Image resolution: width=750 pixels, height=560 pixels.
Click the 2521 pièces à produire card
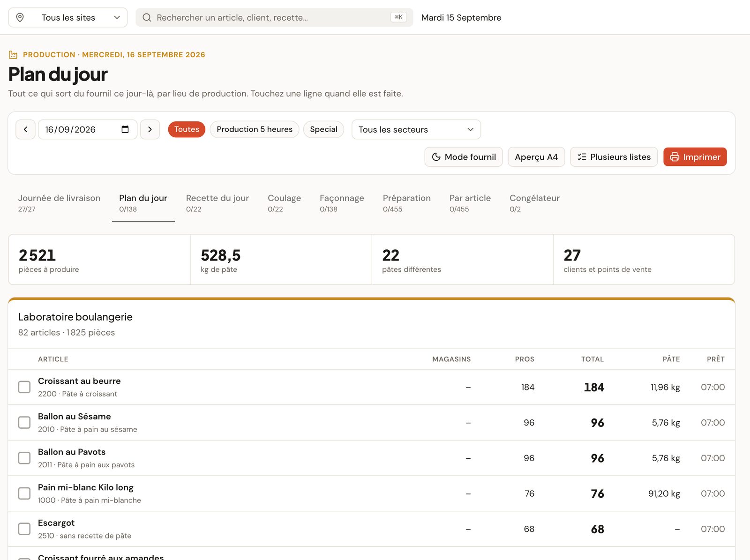99,260
